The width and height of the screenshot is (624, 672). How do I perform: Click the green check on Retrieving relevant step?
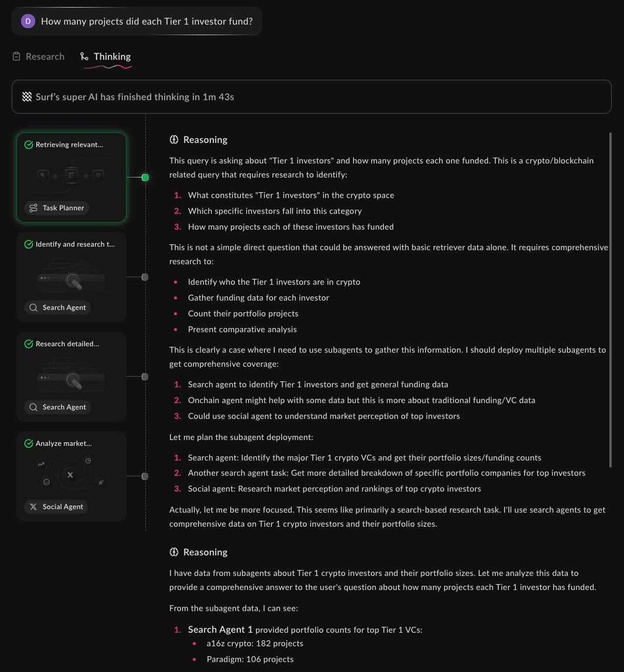pyautogui.click(x=29, y=145)
